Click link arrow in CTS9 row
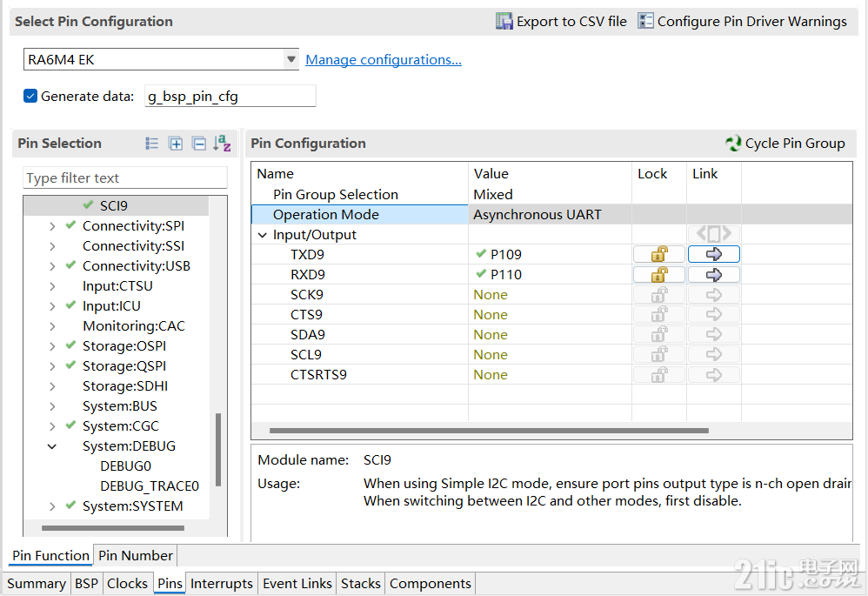The width and height of the screenshot is (868, 596). click(713, 315)
